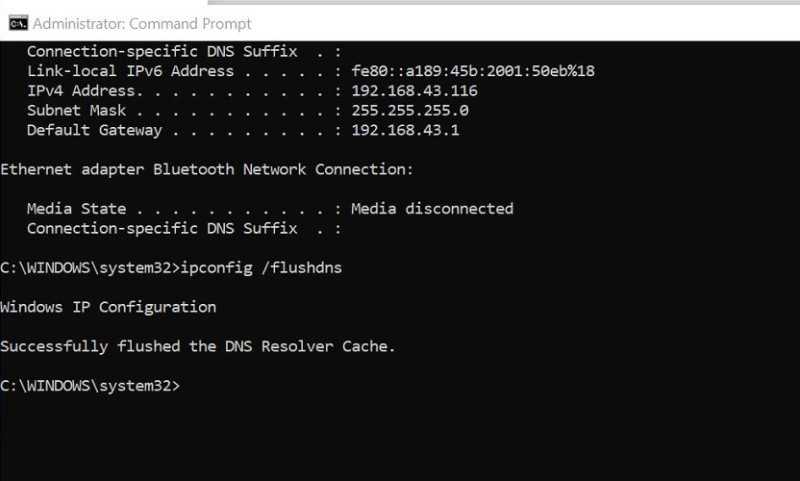The height and width of the screenshot is (481, 800).
Task: Click the Media State label
Action: pos(77,209)
